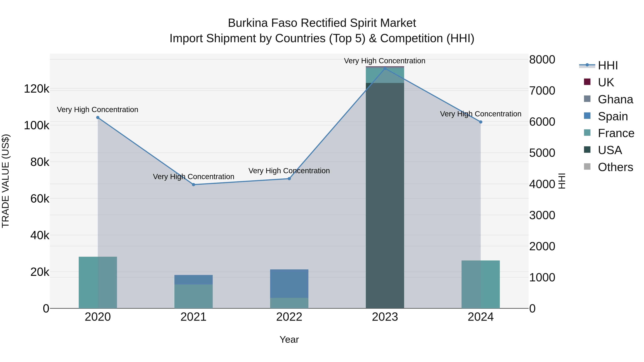This screenshot has width=644, height=362.
Task: Click the 100k left axis tick
Action: (x=36, y=125)
